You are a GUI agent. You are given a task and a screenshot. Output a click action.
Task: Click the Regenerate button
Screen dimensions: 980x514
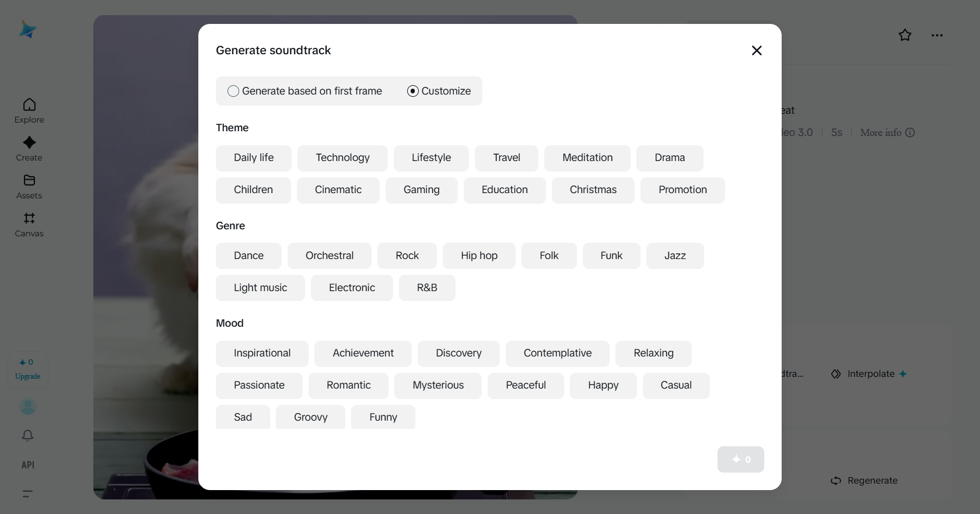[864, 481]
